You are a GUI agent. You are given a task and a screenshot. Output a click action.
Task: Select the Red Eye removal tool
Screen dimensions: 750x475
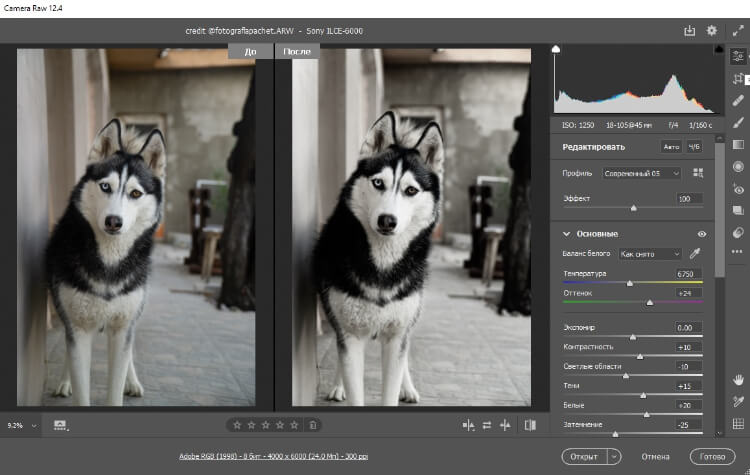[739, 188]
